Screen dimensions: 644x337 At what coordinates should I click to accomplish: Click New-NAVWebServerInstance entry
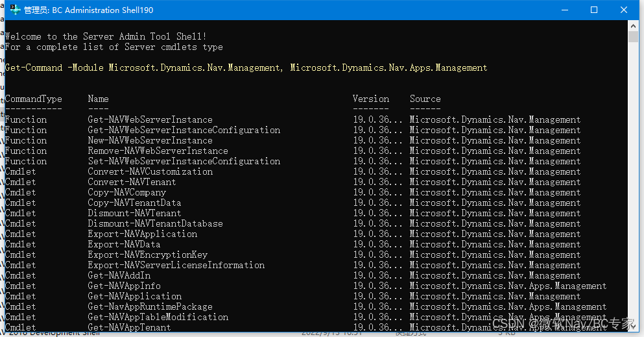pos(150,140)
